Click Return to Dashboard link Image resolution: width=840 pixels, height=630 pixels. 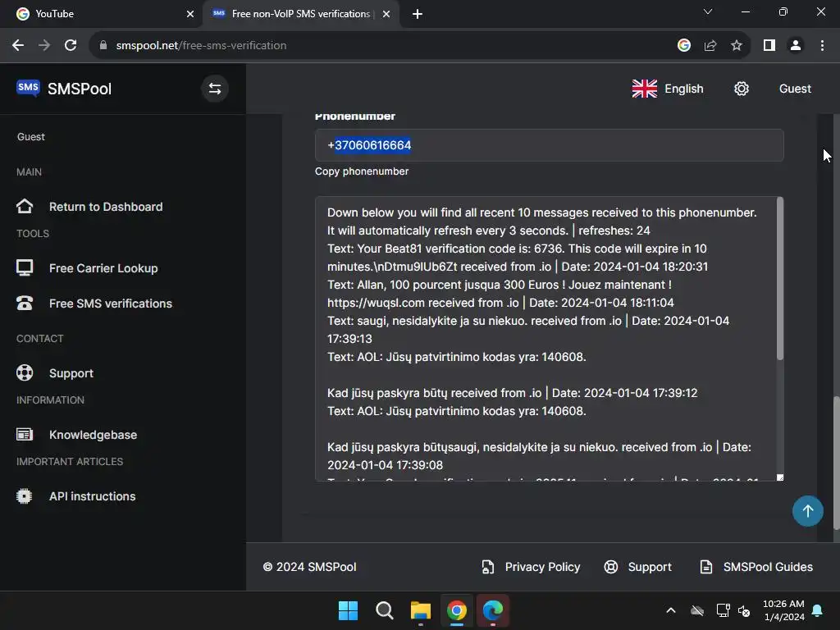(106, 207)
